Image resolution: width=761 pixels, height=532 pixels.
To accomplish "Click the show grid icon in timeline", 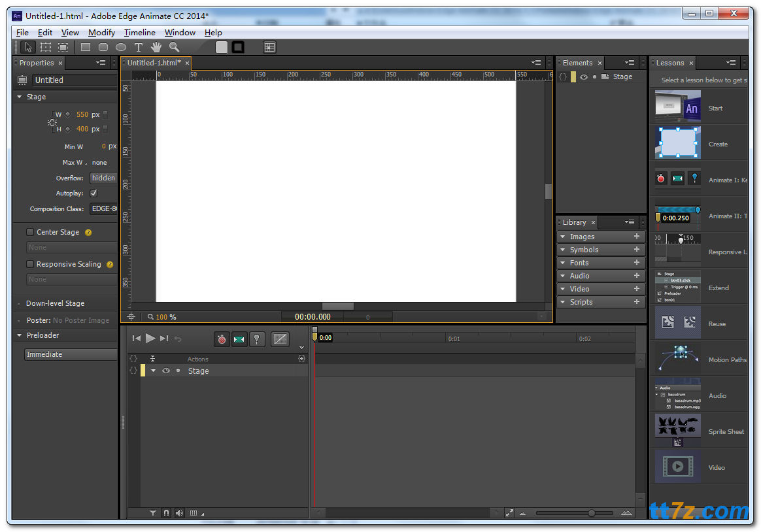I will point(194,513).
